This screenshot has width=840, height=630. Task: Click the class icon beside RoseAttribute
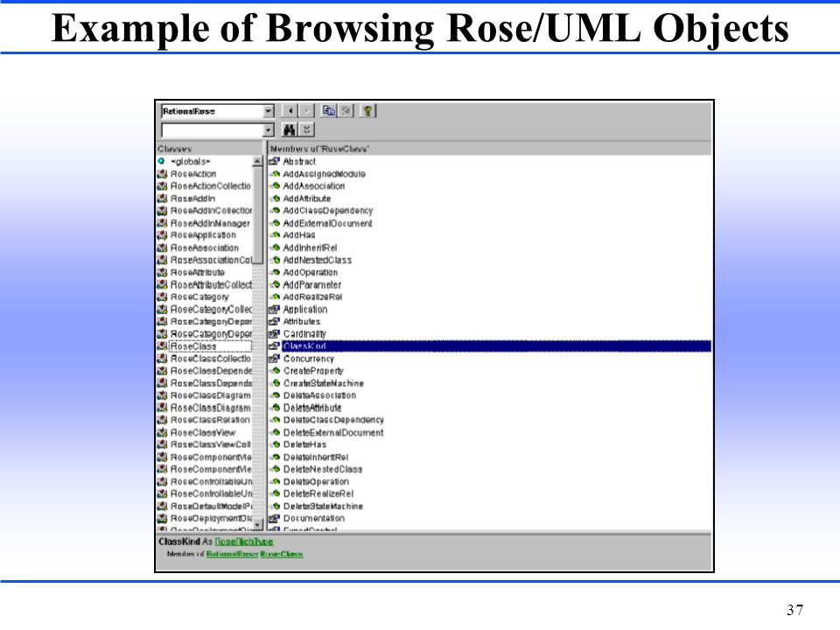click(x=163, y=273)
